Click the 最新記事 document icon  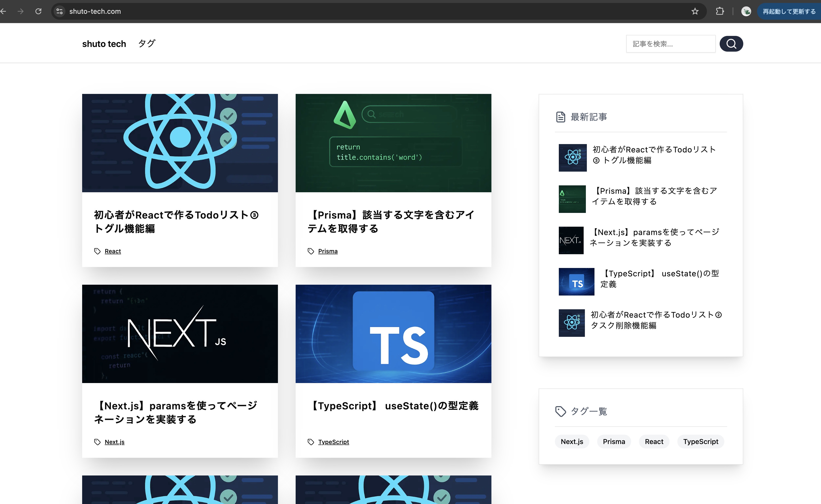[x=561, y=117]
